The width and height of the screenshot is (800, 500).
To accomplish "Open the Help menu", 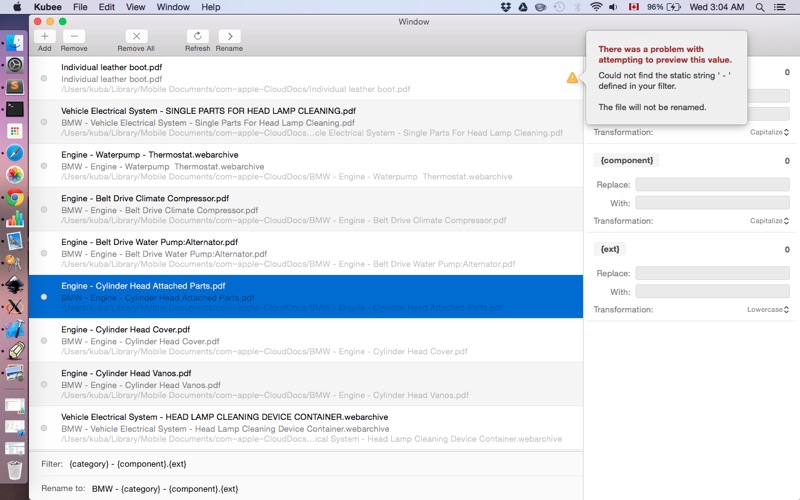I will (211, 7).
